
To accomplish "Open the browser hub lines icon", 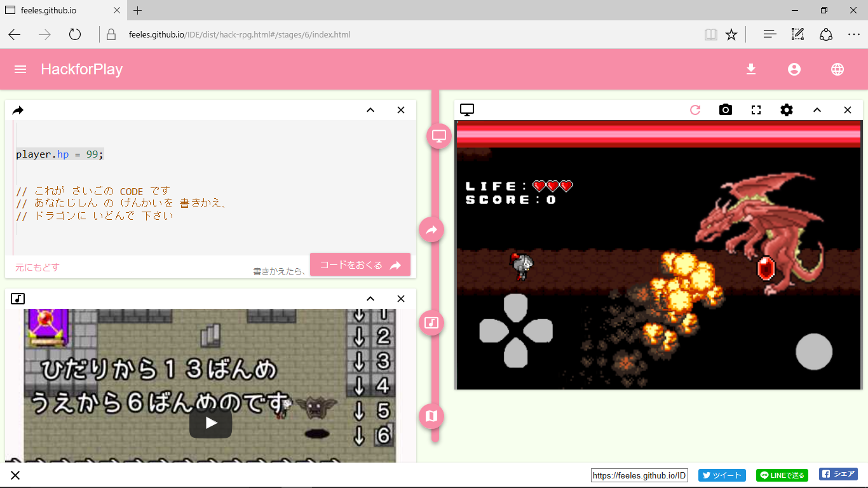I will [x=770, y=34].
